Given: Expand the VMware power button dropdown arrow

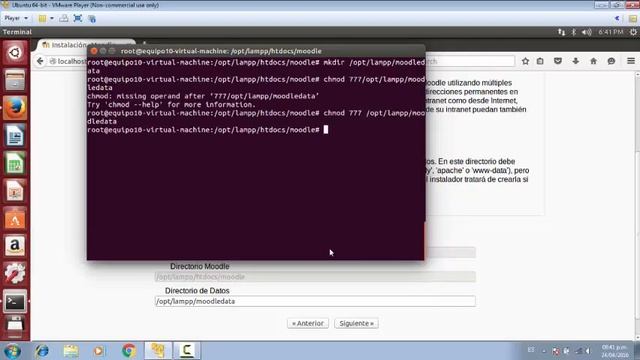Looking at the screenshot, I should [52, 18].
